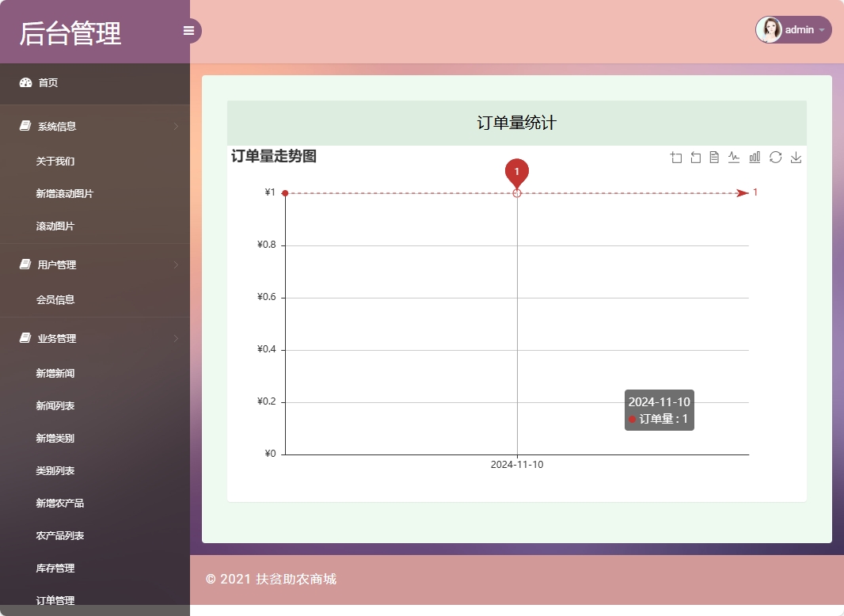Switch the chart to bar type icon
Image resolution: width=844 pixels, height=616 pixels.
[x=755, y=157]
